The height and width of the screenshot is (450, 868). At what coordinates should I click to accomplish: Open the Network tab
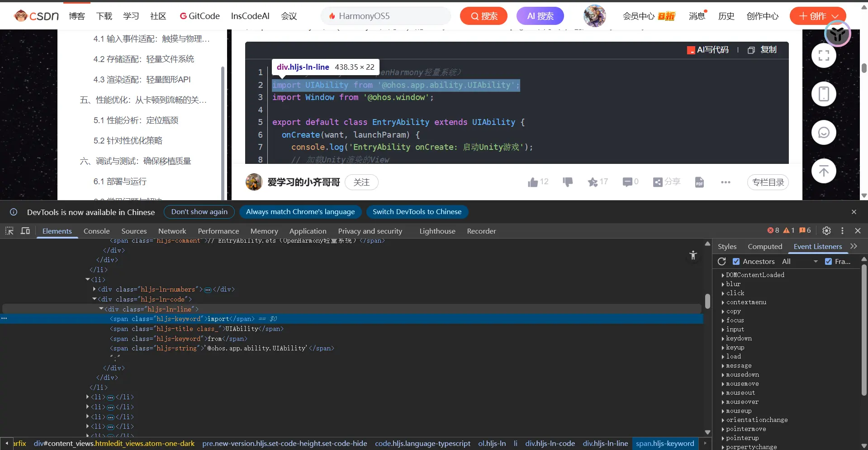172,231
